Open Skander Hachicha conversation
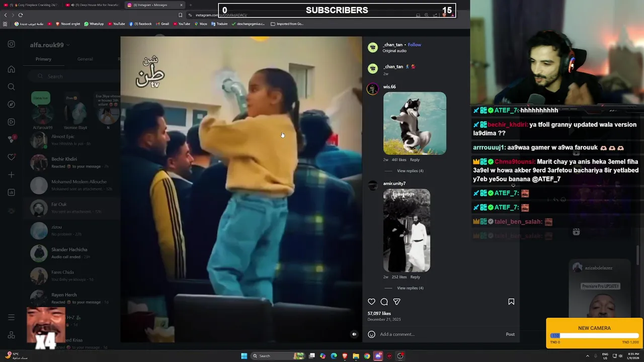Image resolution: width=644 pixels, height=362 pixels. click(73, 253)
